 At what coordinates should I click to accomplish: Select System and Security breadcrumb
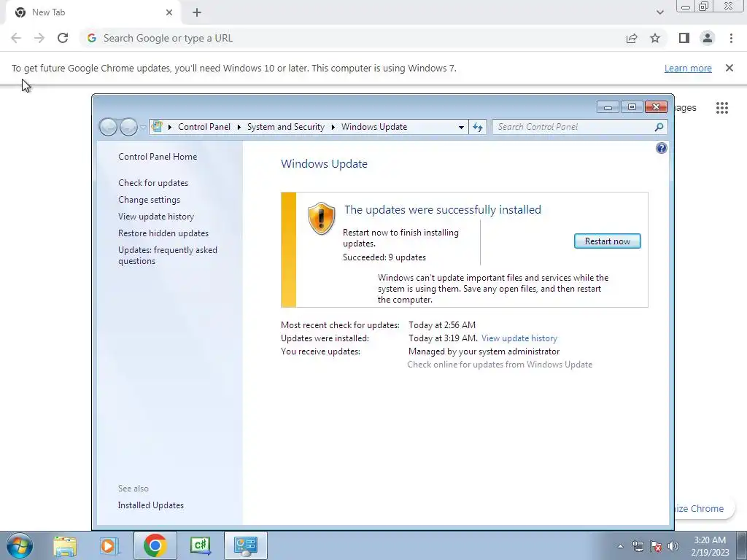point(286,127)
